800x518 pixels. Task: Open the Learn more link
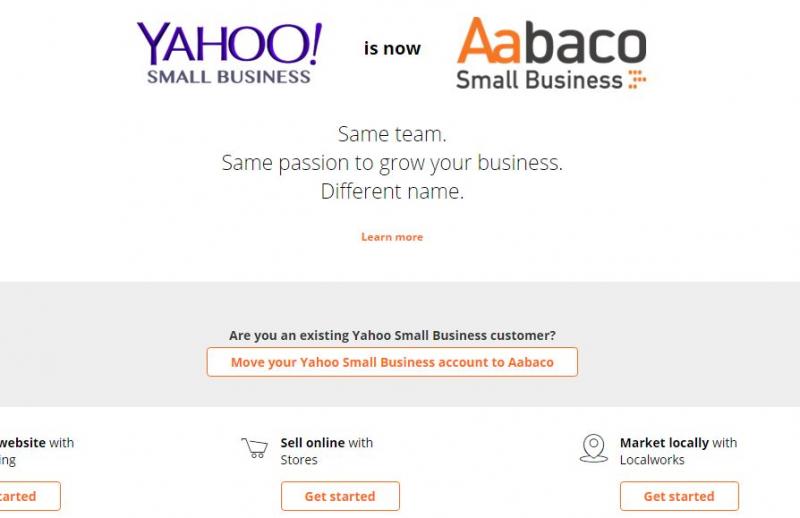click(x=392, y=237)
